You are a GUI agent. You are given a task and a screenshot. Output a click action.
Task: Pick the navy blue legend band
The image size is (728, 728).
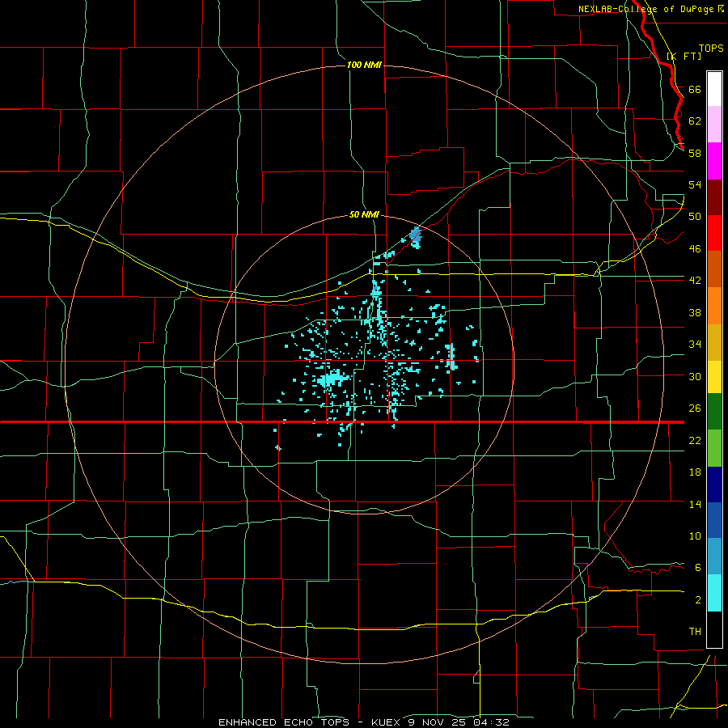click(x=714, y=485)
